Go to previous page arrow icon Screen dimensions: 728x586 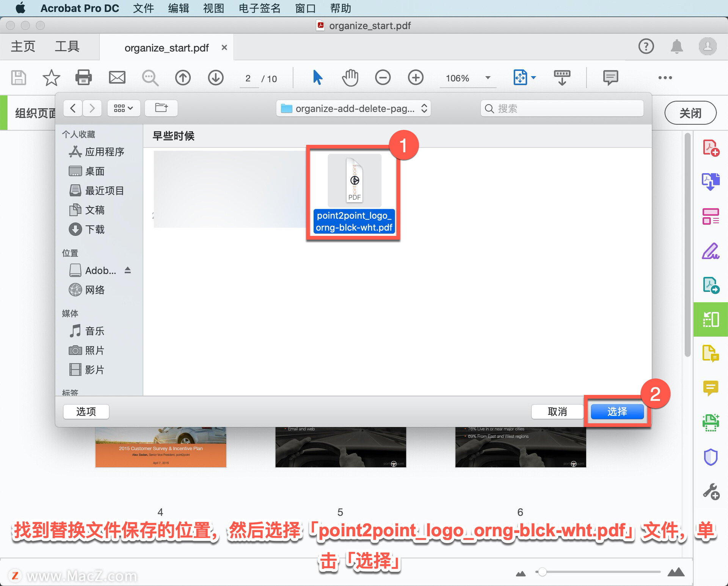pos(183,78)
